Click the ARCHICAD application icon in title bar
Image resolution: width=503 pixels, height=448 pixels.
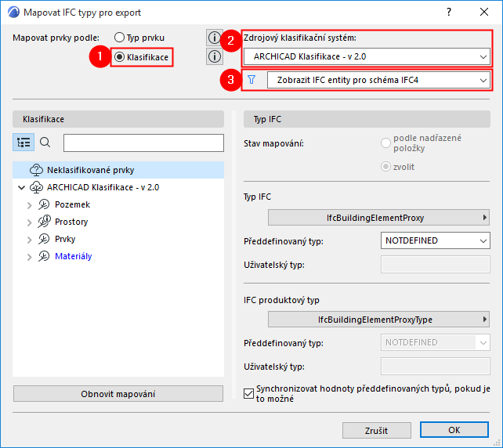tap(12, 13)
